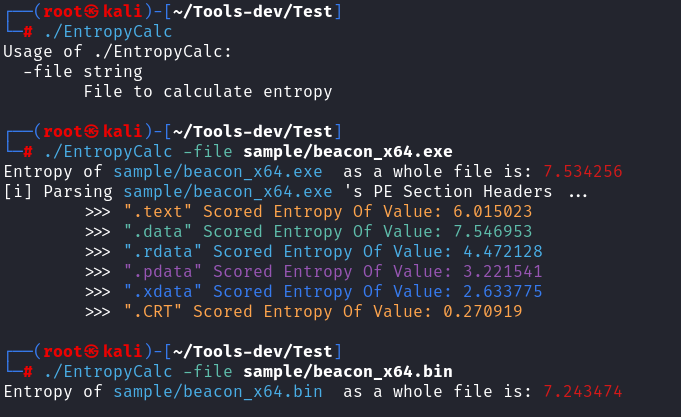Viewport: 681px width, 417px height.
Task: Click the blue "sample/beacon_x64.bin" in the entropy output
Action: 218,391
